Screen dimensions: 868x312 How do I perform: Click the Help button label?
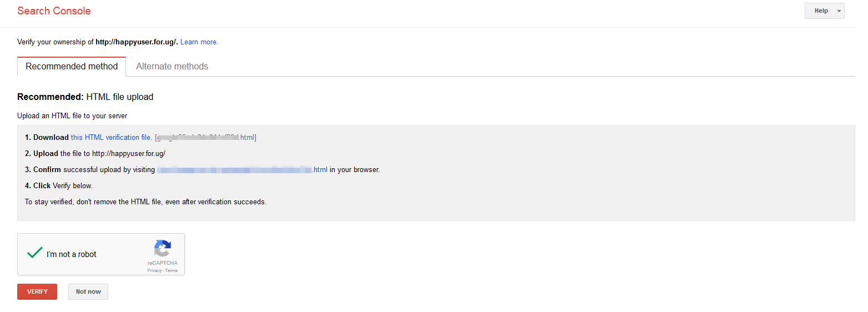point(821,11)
